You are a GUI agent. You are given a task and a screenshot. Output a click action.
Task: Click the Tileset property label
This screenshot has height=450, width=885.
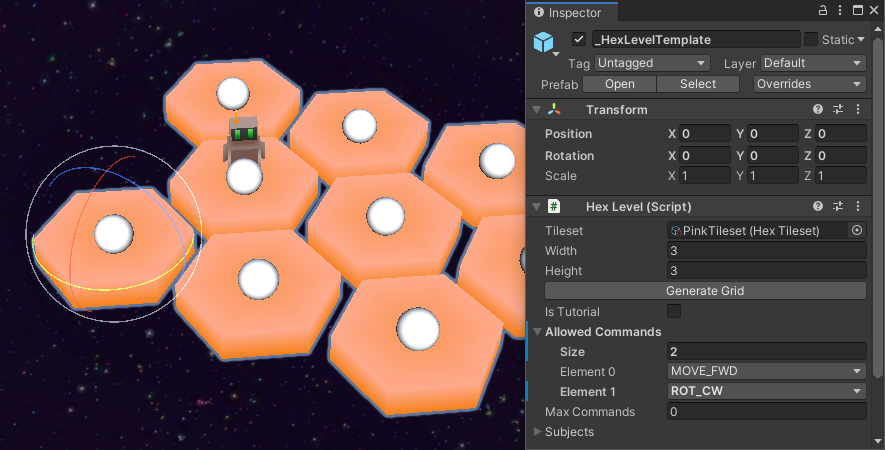pyautogui.click(x=563, y=230)
